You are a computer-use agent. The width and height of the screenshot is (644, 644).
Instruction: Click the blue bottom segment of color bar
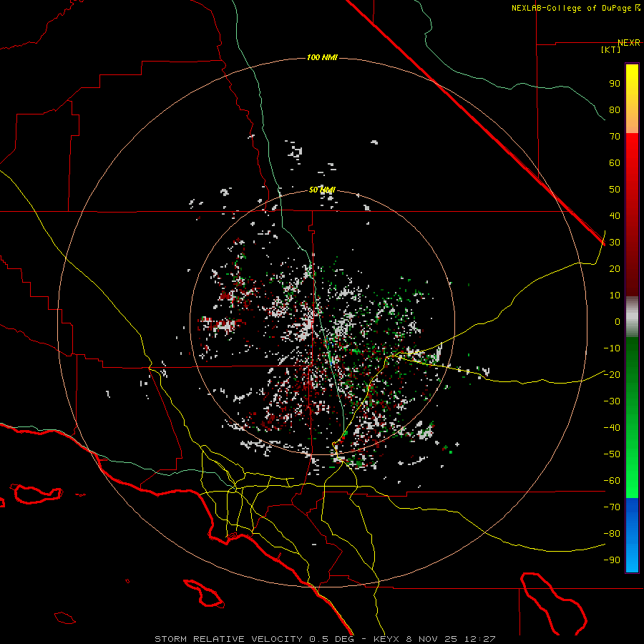coord(632,535)
